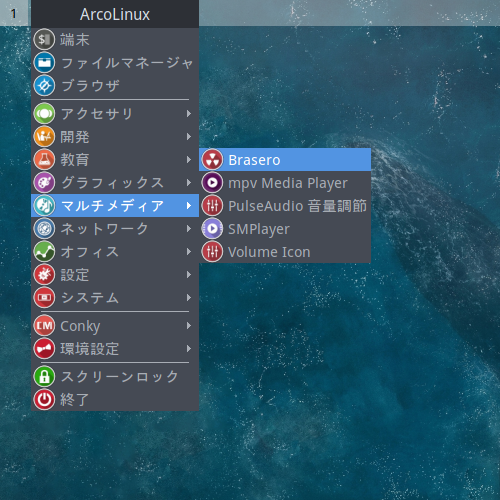Click the file manager icon beside ファイルマネージャ
This screenshot has width=500, height=500.
(x=44, y=62)
